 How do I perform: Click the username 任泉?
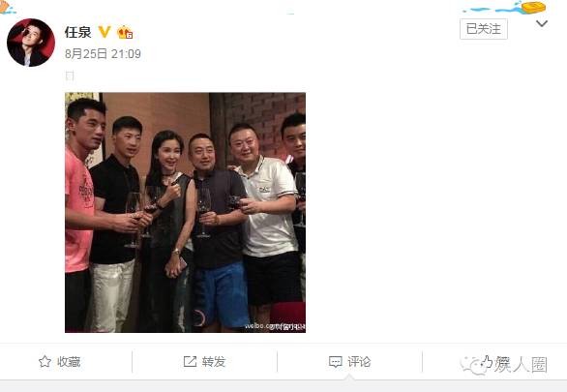coord(77,32)
